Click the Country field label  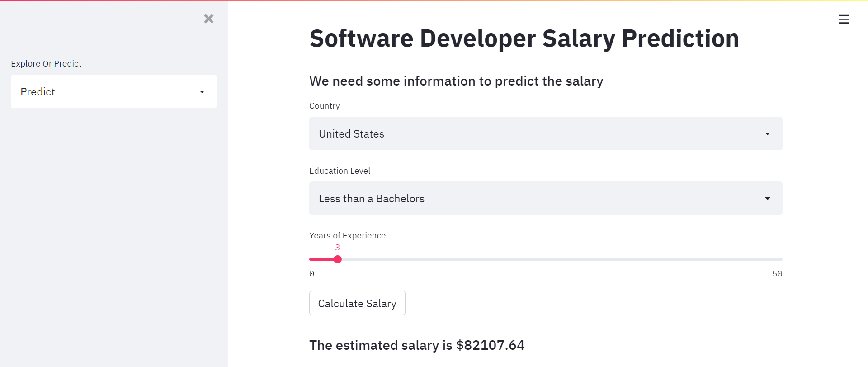click(324, 106)
